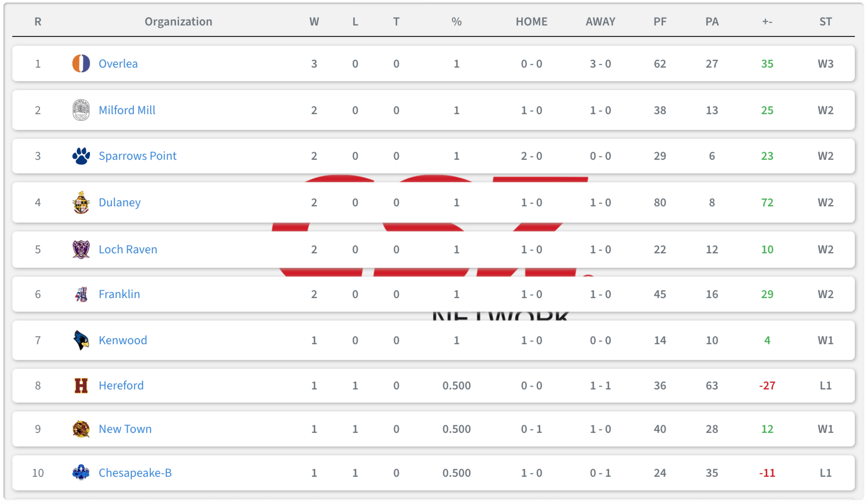The width and height of the screenshot is (868, 504).
Task: Click the Dulaney crest logo
Action: (81, 202)
